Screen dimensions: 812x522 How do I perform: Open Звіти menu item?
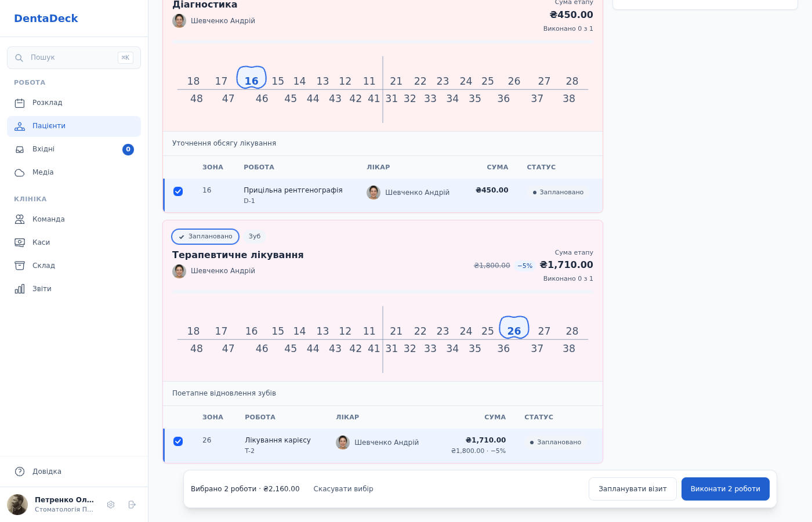[74, 289]
